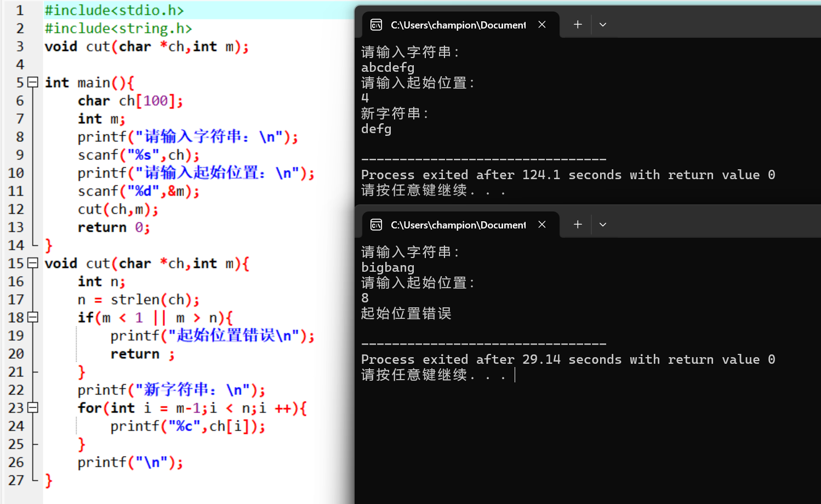Close the upper terminal tab

click(x=542, y=25)
